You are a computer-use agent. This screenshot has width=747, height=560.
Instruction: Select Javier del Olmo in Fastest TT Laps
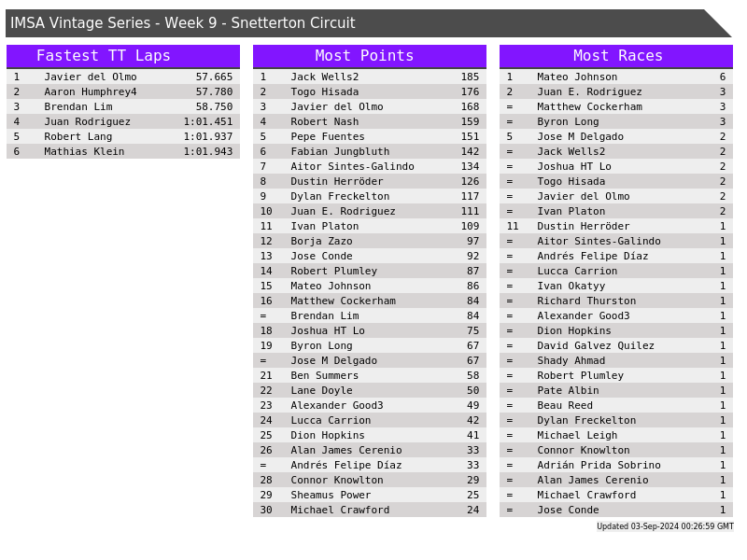[91, 77]
